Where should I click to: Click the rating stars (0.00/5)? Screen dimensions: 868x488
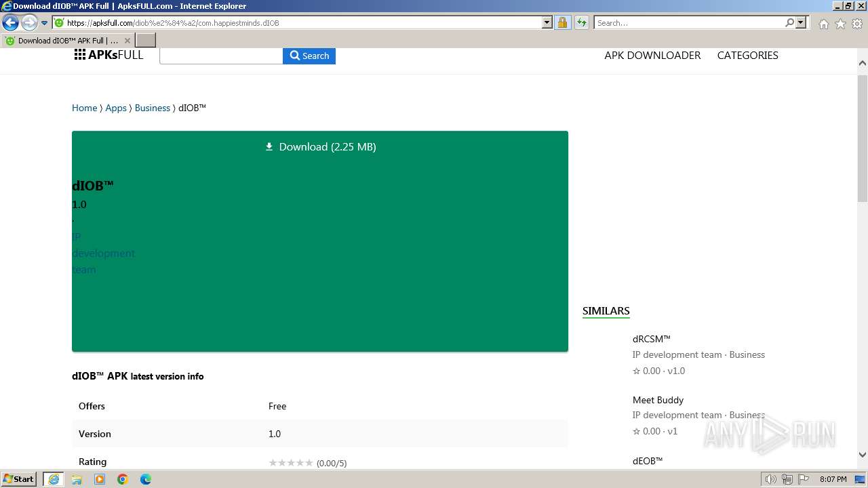pyautogui.click(x=308, y=463)
